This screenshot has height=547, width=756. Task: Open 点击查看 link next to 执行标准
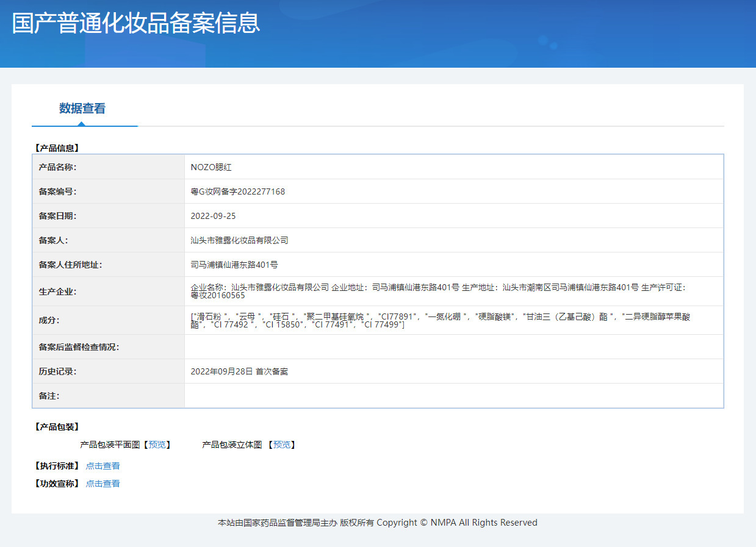pyautogui.click(x=103, y=466)
